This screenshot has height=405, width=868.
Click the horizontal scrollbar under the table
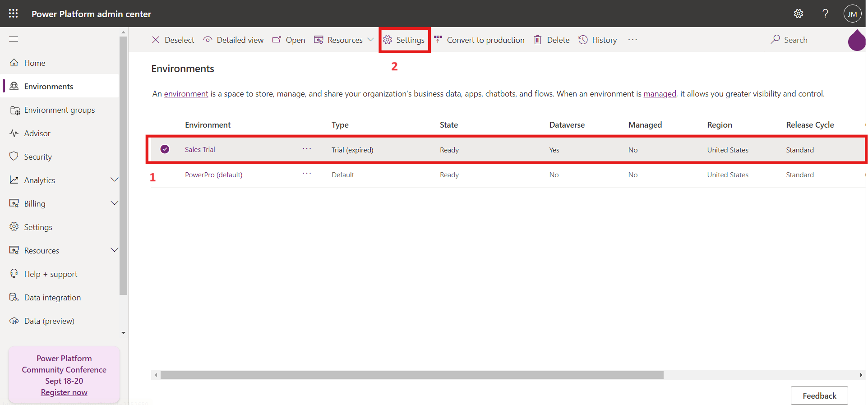(x=411, y=375)
